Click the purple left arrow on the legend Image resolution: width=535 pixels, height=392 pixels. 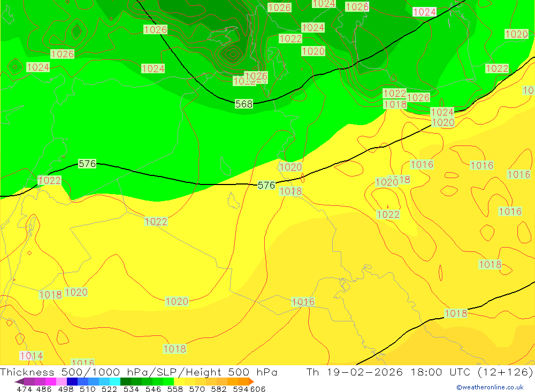click(x=19, y=381)
